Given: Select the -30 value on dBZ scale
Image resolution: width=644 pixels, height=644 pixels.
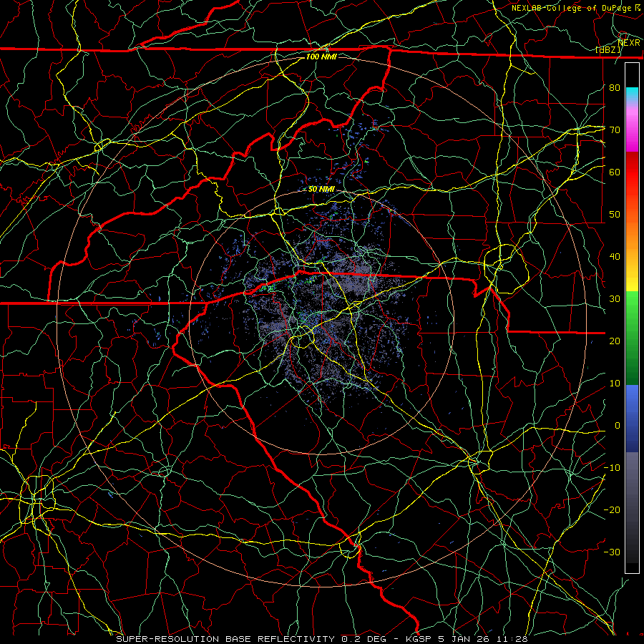Looking at the screenshot, I should click(612, 552).
